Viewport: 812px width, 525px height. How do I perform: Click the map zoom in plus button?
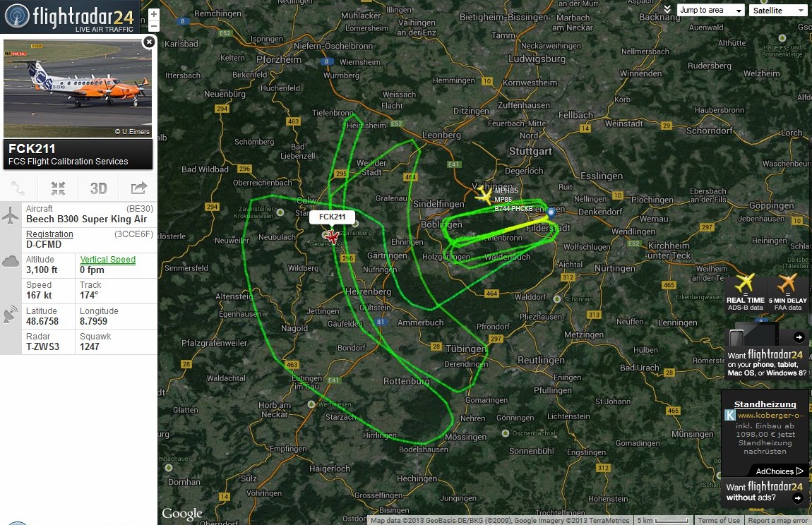153,15
